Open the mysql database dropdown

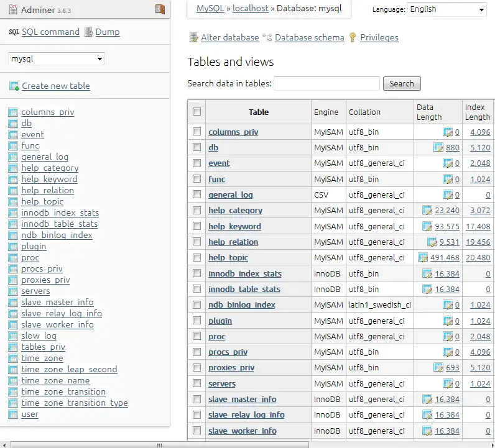coord(57,59)
